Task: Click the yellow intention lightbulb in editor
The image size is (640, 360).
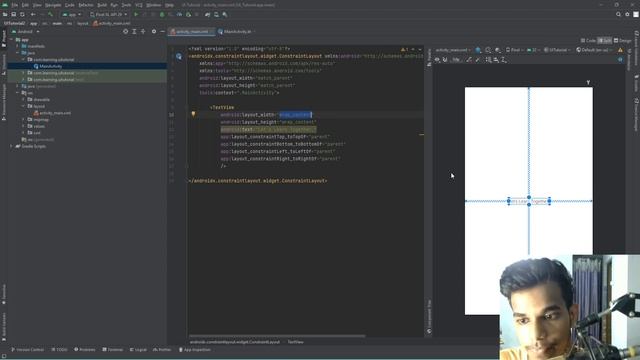Action: (x=193, y=114)
